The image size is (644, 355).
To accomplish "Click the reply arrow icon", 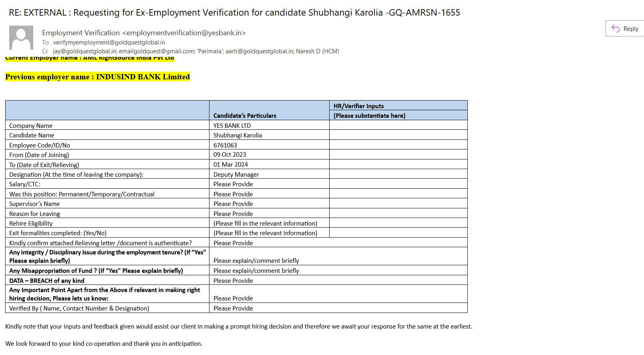I will tap(616, 28).
